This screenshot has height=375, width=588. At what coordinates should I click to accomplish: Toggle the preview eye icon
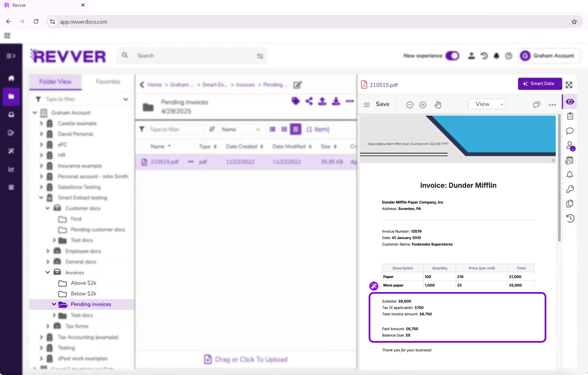click(570, 102)
